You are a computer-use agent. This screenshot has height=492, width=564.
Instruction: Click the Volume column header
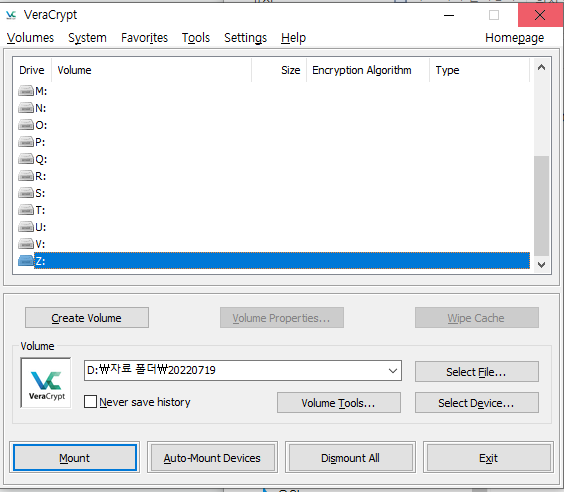coord(151,70)
